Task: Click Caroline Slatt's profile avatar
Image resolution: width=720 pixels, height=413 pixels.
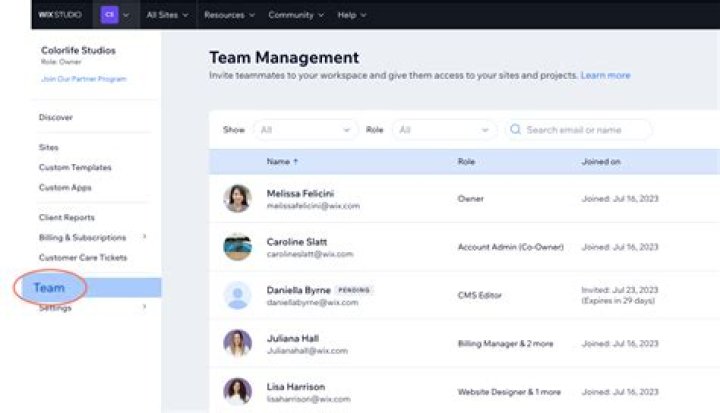Action: [x=237, y=247]
